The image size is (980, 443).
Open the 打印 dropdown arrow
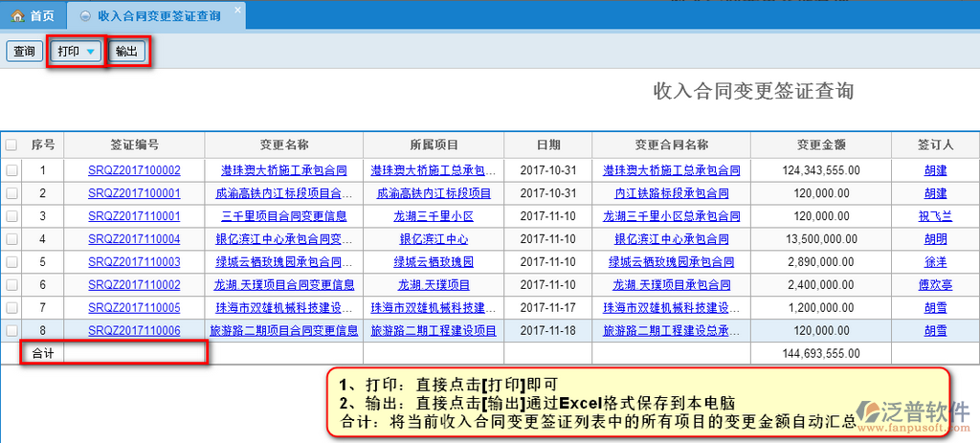(91, 52)
